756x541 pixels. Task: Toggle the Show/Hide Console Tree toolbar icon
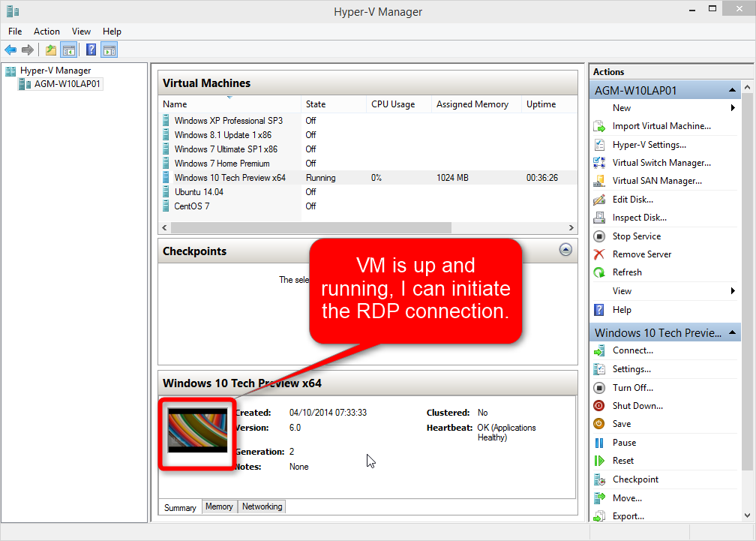[69, 50]
